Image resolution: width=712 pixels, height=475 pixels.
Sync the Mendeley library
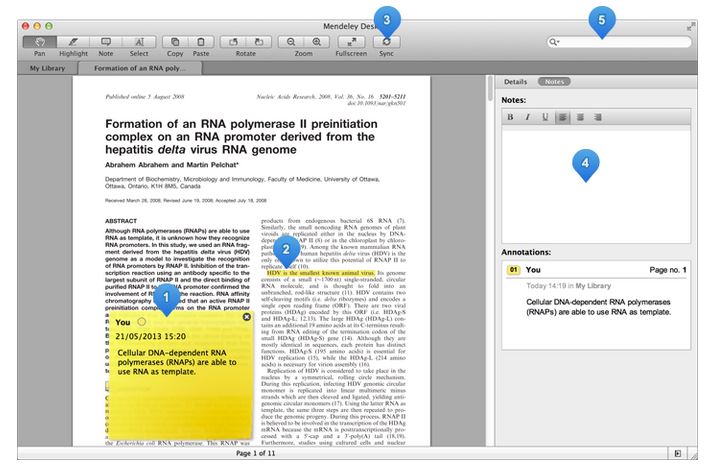[386, 42]
